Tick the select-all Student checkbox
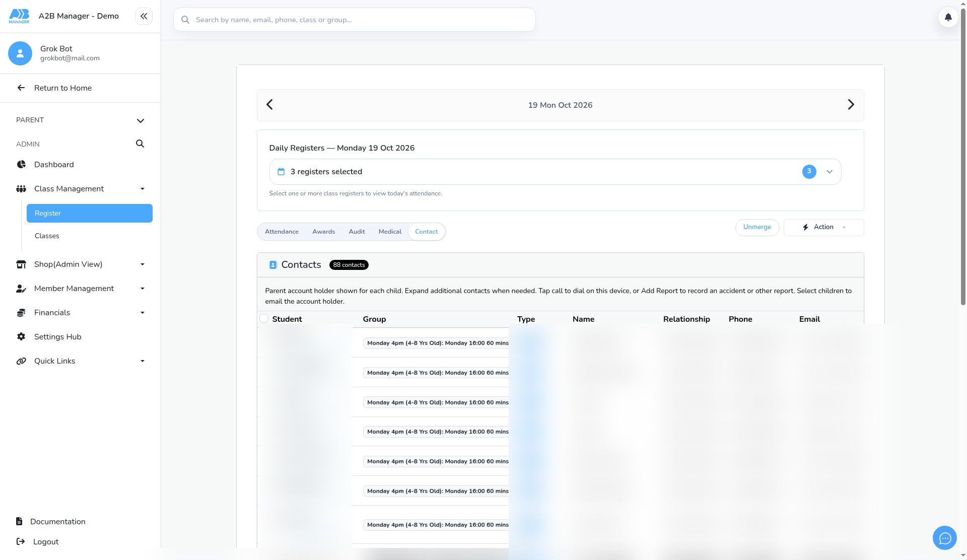Viewport: 967px width, 560px height. (x=264, y=318)
